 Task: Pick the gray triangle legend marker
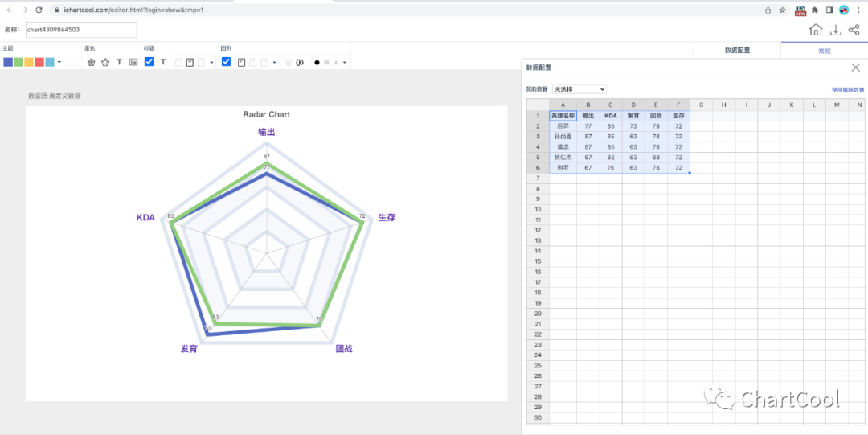tap(336, 63)
